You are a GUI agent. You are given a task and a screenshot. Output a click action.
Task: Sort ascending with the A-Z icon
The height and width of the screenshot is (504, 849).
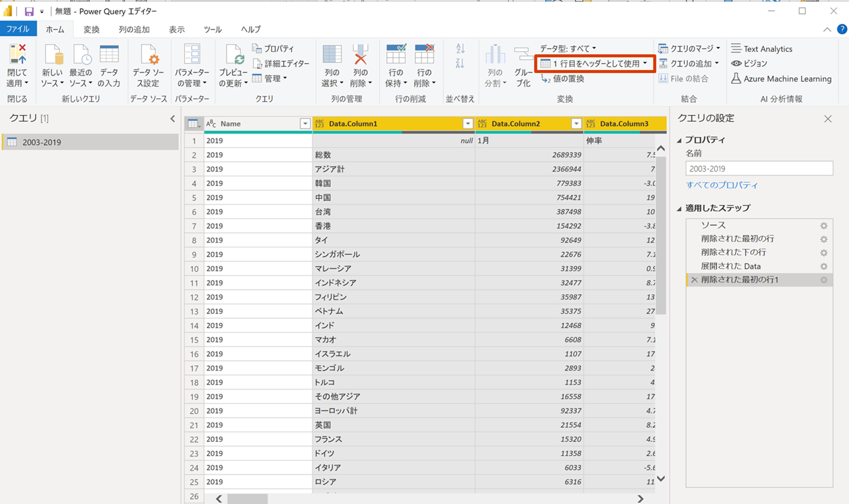click(x=461, y=49)
